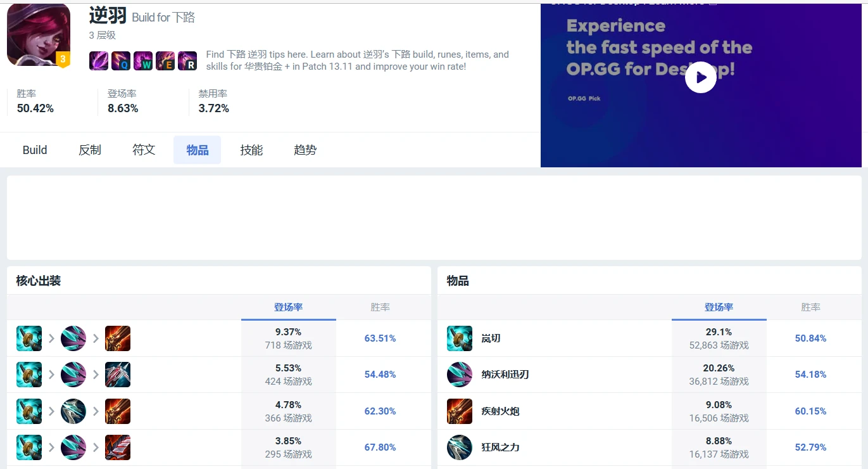The width and height of the screenshot is (868, 469).
Task: Open the 符文 tab
Action: [144, 150]
